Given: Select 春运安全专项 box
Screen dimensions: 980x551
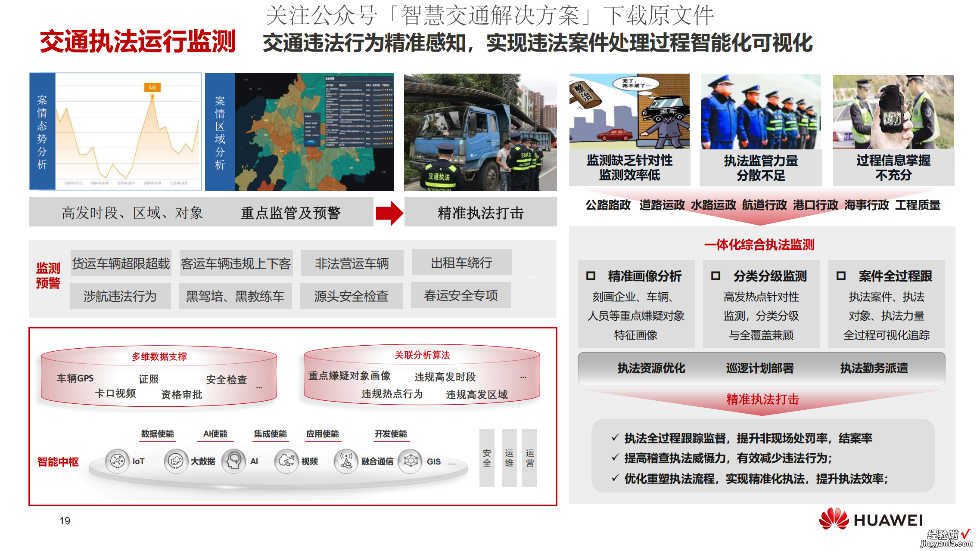Looking at the screenshot, I should [x=461, y=295].
